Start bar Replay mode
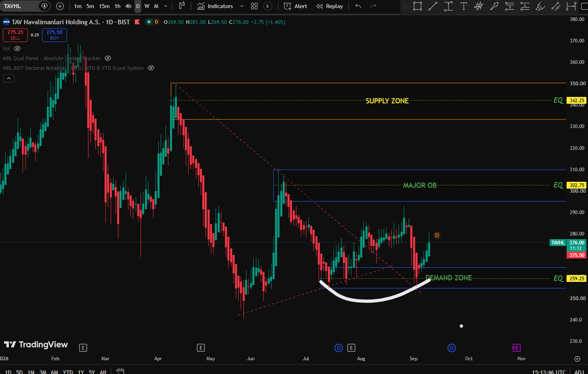The image size is (588, 374). coord(329,6)
